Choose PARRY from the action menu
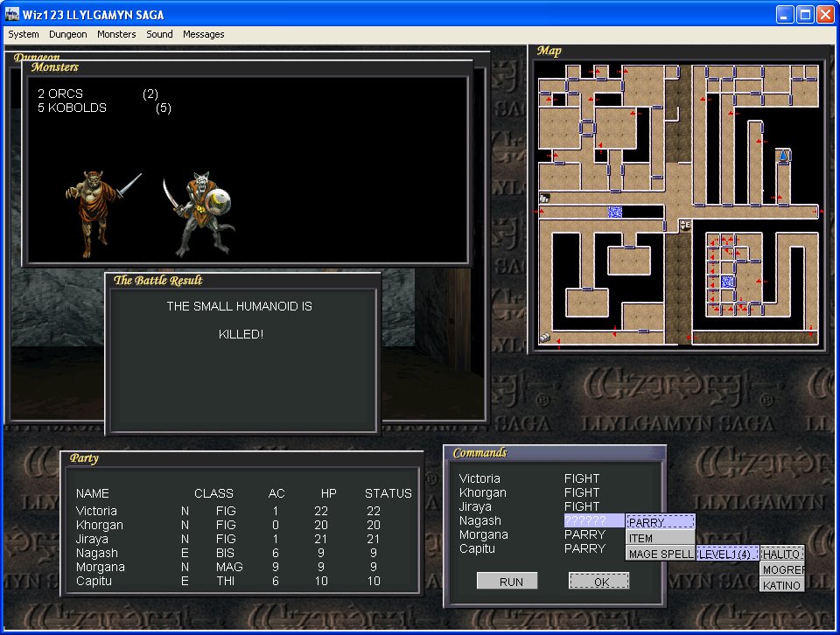 [x=660, y=522]
